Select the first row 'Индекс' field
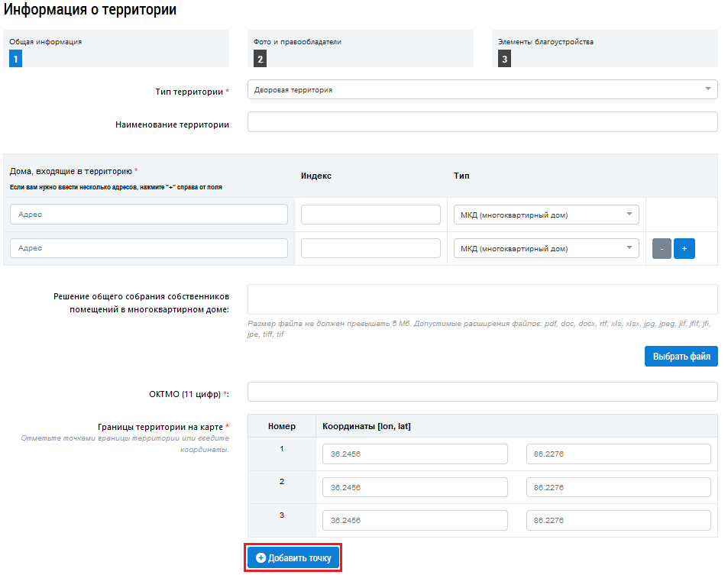728x575 pixels. click(370, 215)
